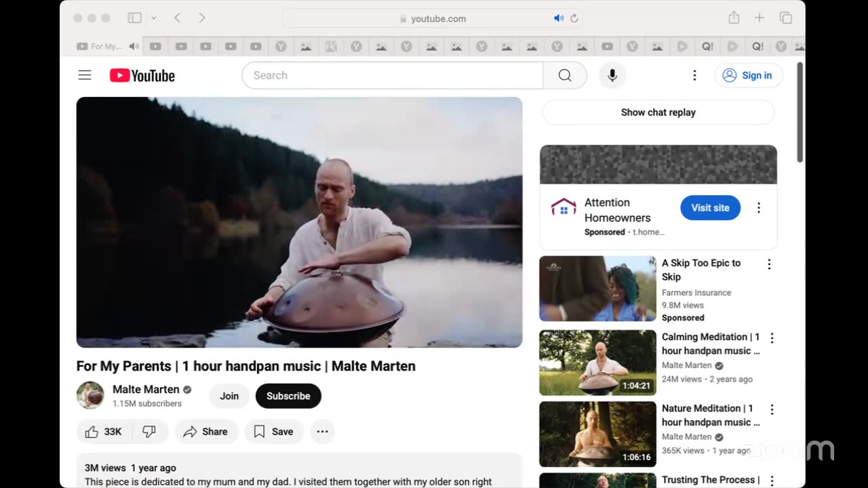Open options for Trusting The Process video
The height and width of the screenshot is (488, 868).
[x=771, y=481]
